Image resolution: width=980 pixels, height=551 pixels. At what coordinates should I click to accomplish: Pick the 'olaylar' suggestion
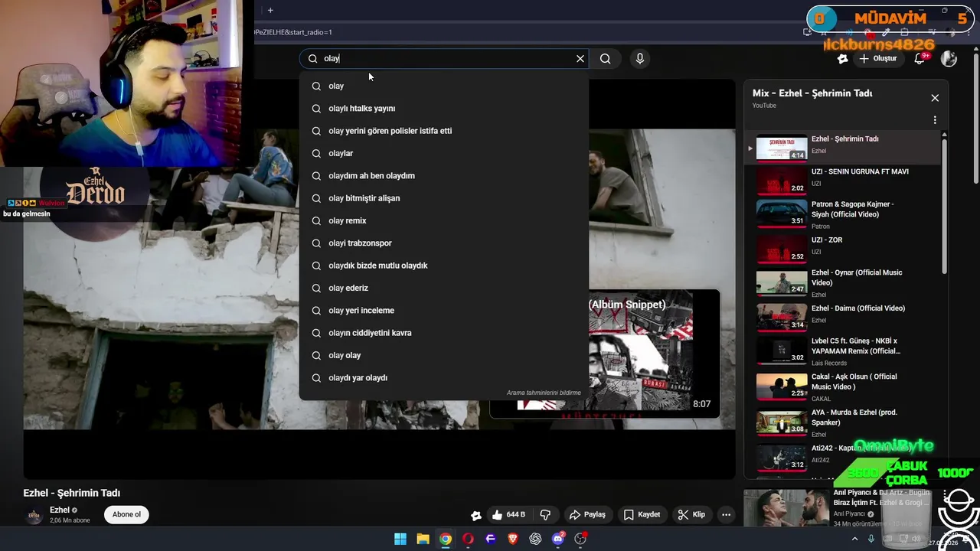[x=444, y=153]
